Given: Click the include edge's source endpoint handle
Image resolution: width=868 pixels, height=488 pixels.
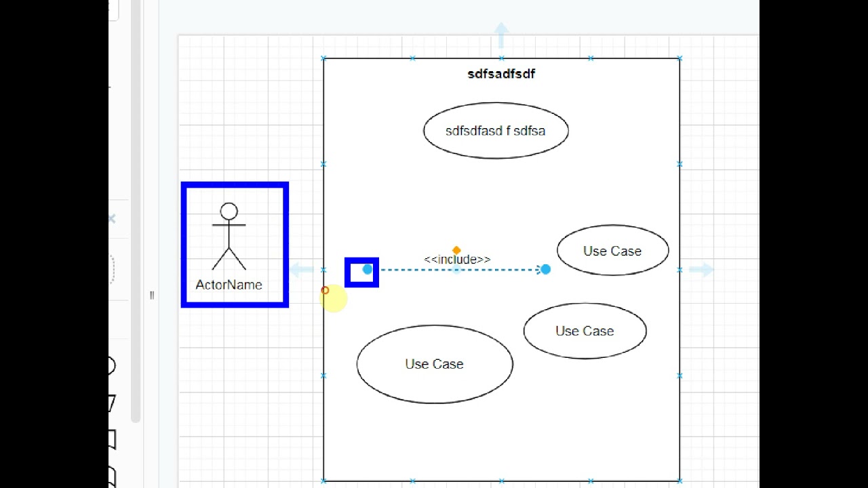Looking at the screenshot, I should (x=368, y=269).
